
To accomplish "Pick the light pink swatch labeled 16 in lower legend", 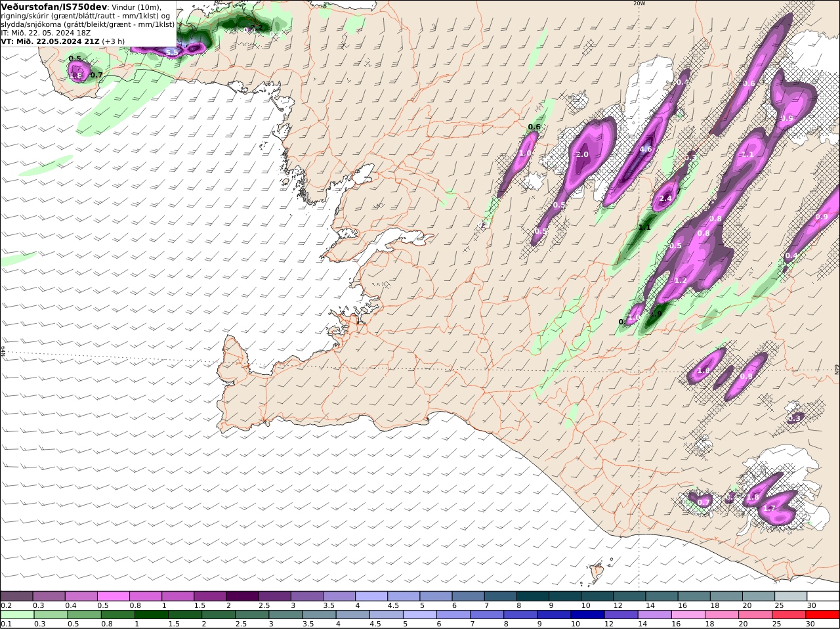I will click(688, 615).
